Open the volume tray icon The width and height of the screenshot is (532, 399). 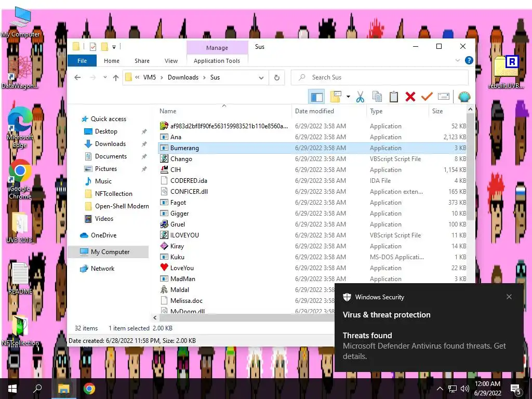click(x=465, y=389)
